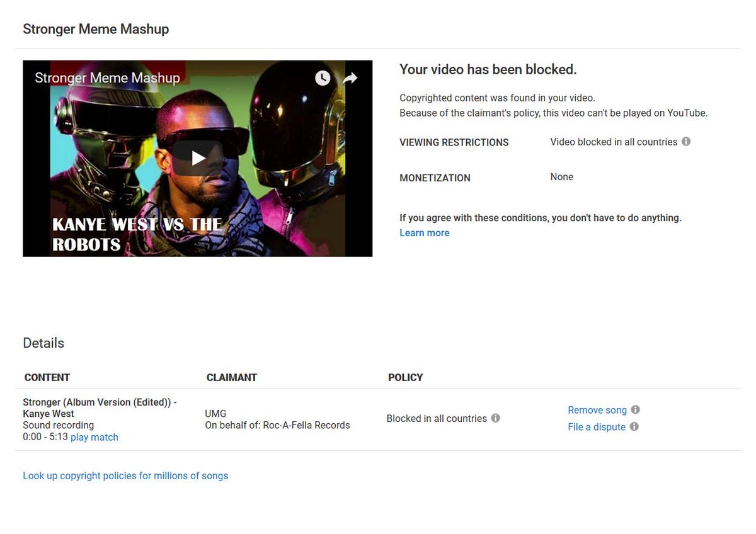Click the Stronger (Album Version (Edited)) song title
756x534 pixels.
click(x=100, y=408)
